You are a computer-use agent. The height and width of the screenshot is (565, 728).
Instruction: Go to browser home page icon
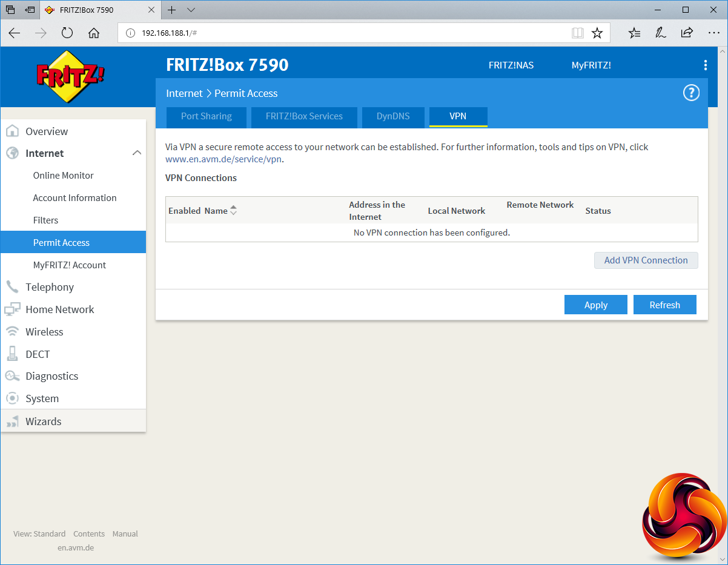pos(94,33)
